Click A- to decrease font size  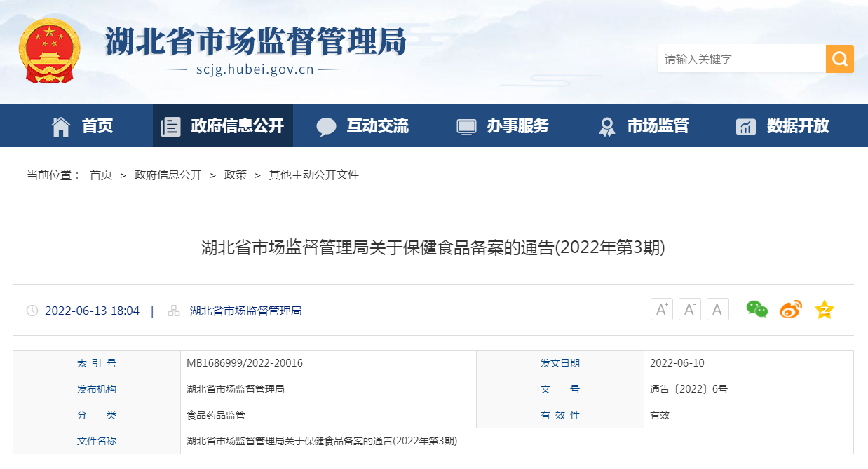689,309
